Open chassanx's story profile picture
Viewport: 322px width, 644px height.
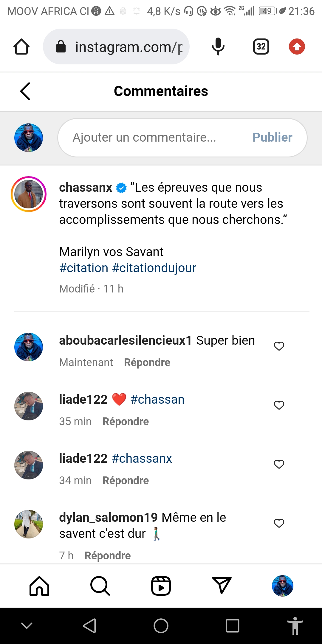click(x=29, y=194)
